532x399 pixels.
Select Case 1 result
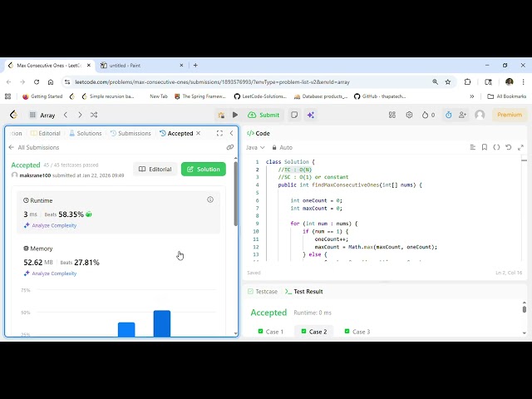tap(271, 332)
